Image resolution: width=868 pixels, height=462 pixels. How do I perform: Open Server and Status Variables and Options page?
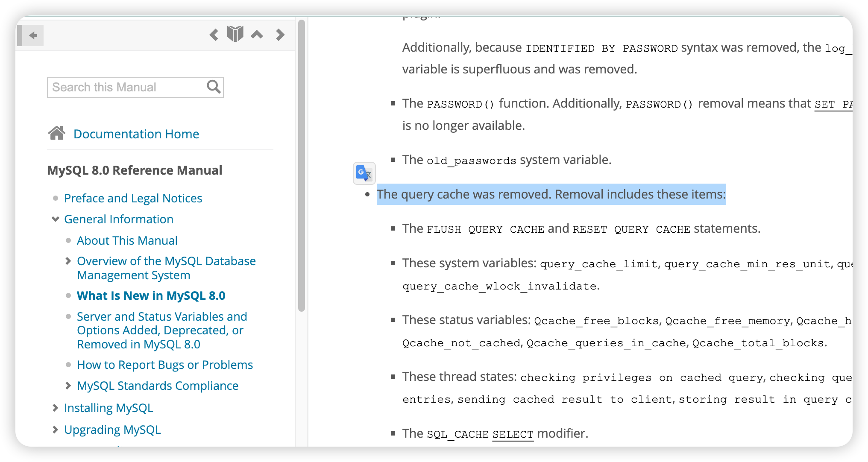pos(162,330)
